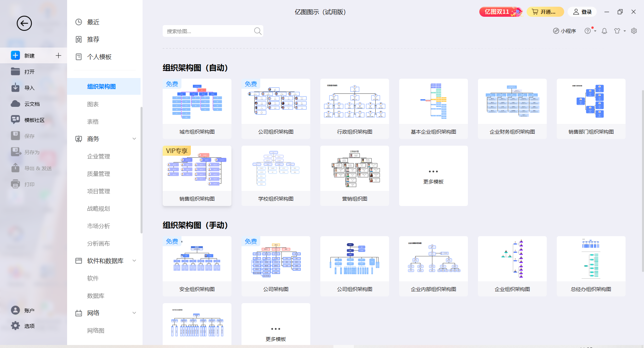Select the 企业管理 category

[x=99, y=156]
